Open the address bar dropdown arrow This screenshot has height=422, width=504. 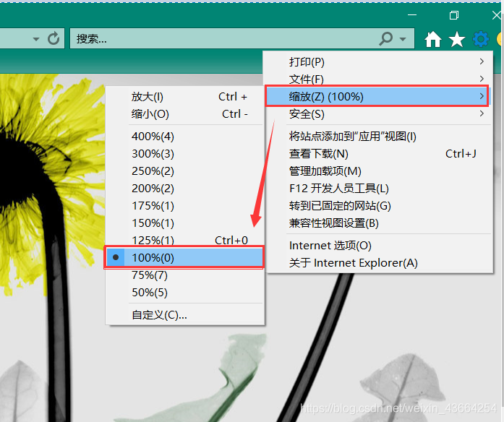(x=36, y=39)
